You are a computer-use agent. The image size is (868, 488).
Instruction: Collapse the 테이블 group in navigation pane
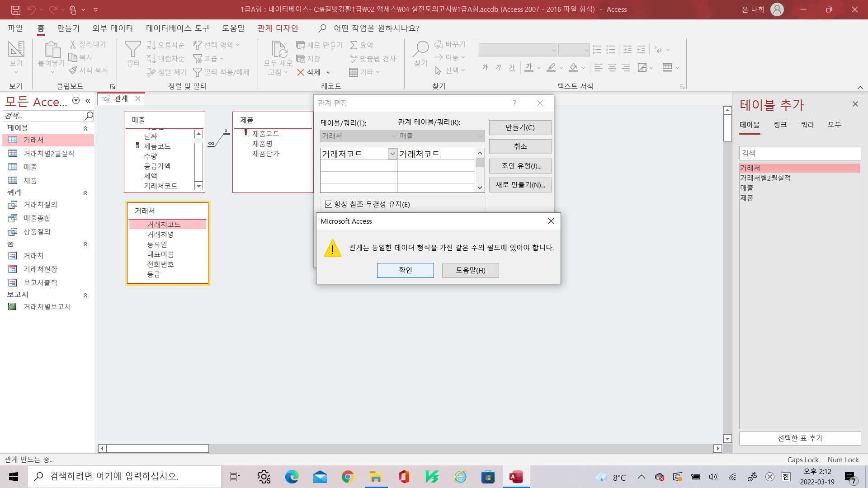(x=85, y=128)
